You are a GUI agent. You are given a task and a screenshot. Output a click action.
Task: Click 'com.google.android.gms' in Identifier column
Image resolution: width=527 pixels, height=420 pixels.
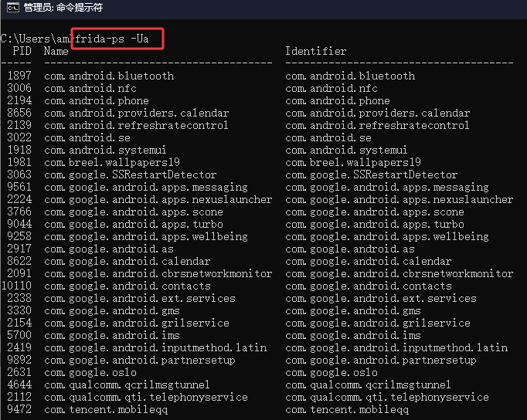click(353, 311)
